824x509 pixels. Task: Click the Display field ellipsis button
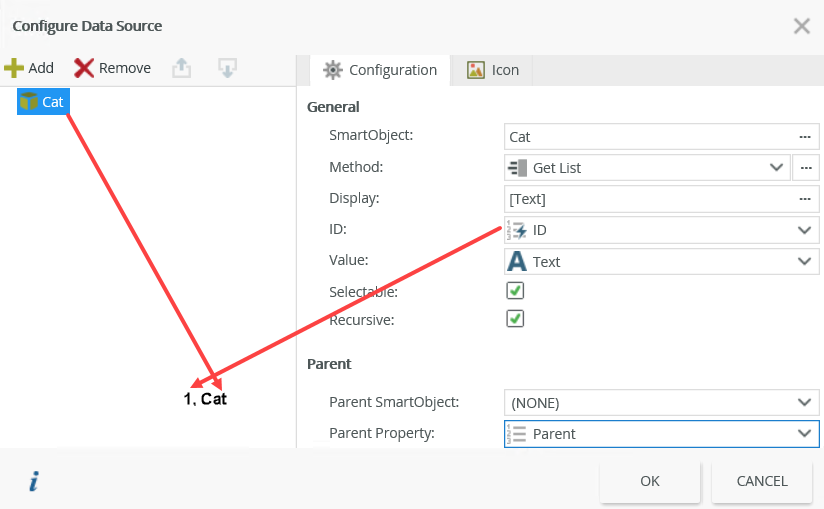coord(804,198)
